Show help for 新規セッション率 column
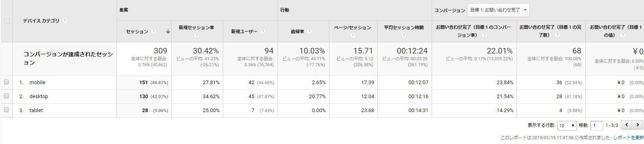 tap(196, 36)
